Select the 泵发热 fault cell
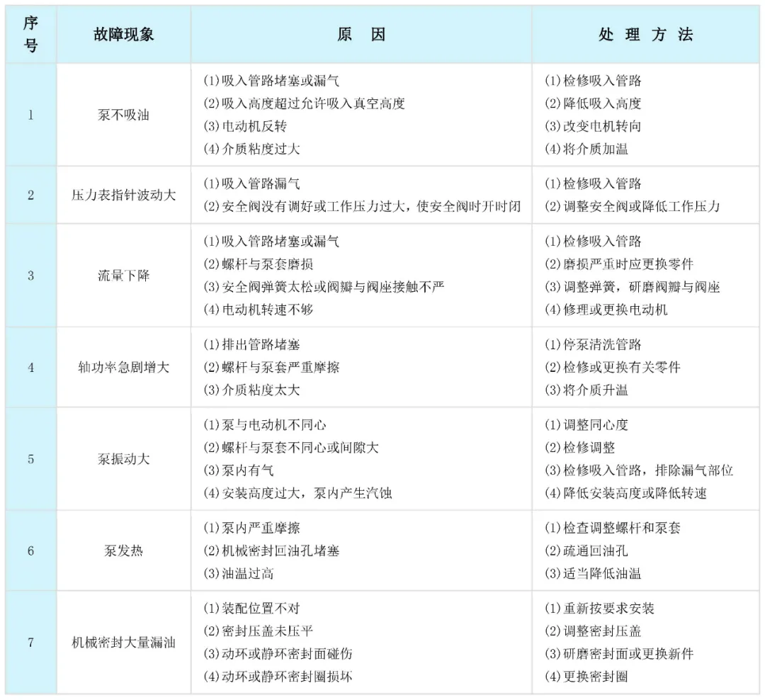This screenshot has height=700, width=765. click(123, 549)
